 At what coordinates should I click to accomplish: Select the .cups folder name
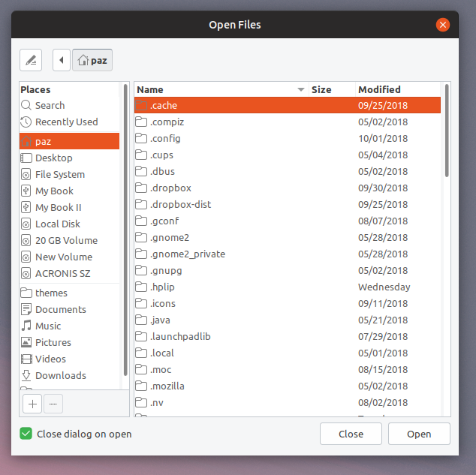[x=161, y=155]
